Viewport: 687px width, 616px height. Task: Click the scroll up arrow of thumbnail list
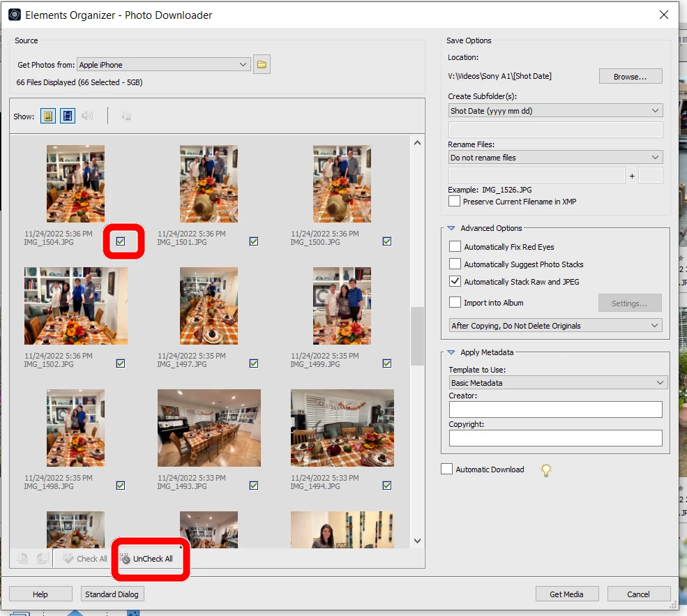[x=417, y=143]
